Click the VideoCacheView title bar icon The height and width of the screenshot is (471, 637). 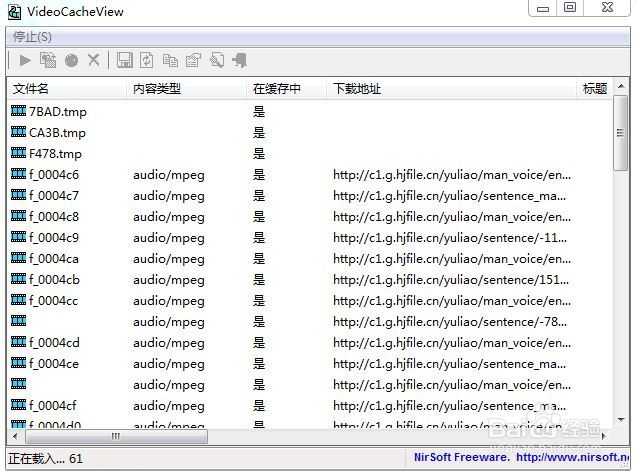15,12
